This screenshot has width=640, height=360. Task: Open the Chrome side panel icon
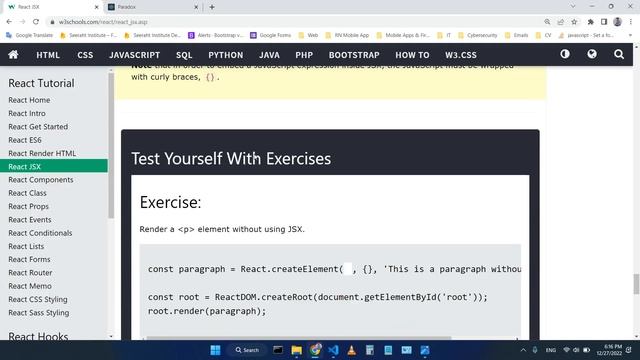(604, 22)
